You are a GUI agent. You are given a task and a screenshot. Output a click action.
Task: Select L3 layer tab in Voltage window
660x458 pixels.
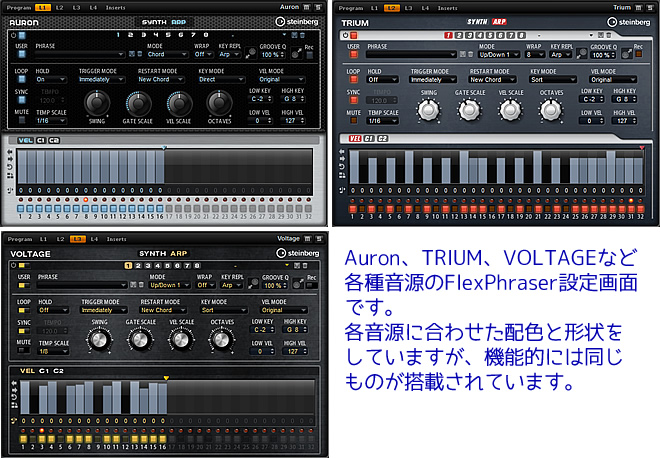click(x=77, y=239)
